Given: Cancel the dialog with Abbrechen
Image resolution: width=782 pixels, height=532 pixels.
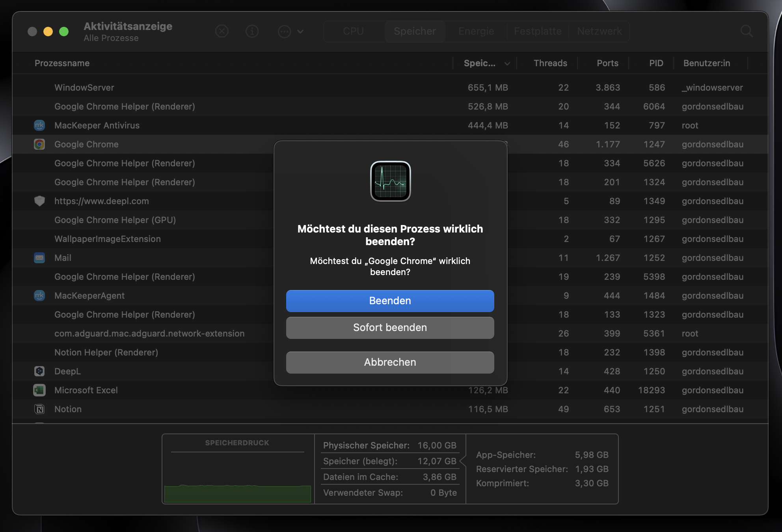Looking at the screenshot, I should [x=390, y=362].
